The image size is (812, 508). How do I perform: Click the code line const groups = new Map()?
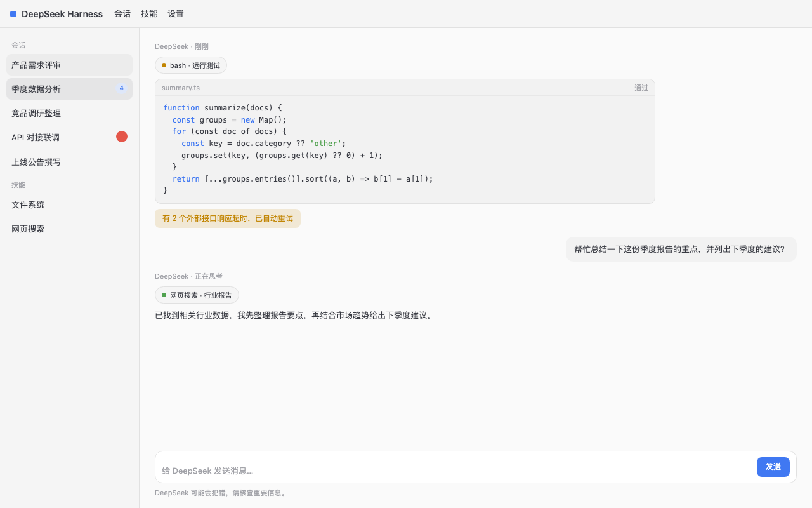pyautogui.click(x=230, y=120)
